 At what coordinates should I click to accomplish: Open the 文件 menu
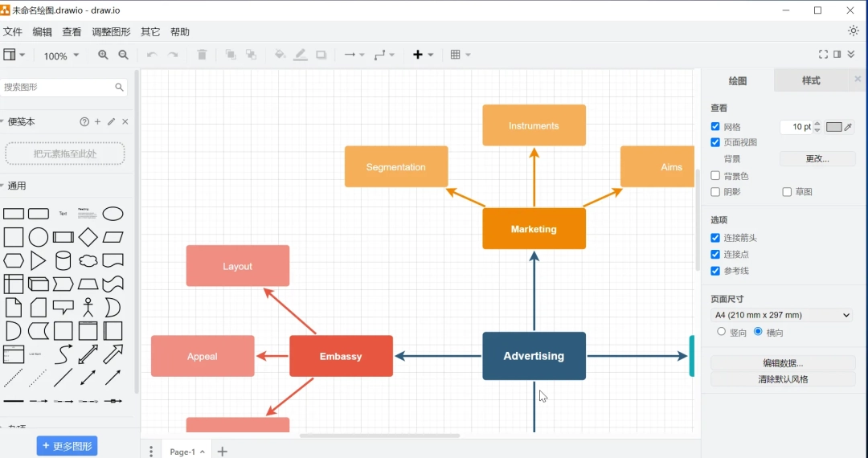click(x=13, y=32)
